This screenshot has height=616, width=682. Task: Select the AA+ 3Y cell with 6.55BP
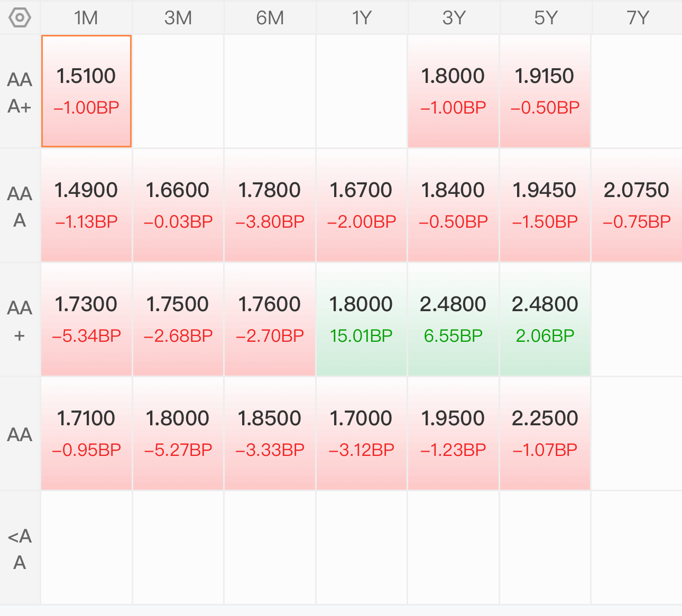[x=454, y=320]
